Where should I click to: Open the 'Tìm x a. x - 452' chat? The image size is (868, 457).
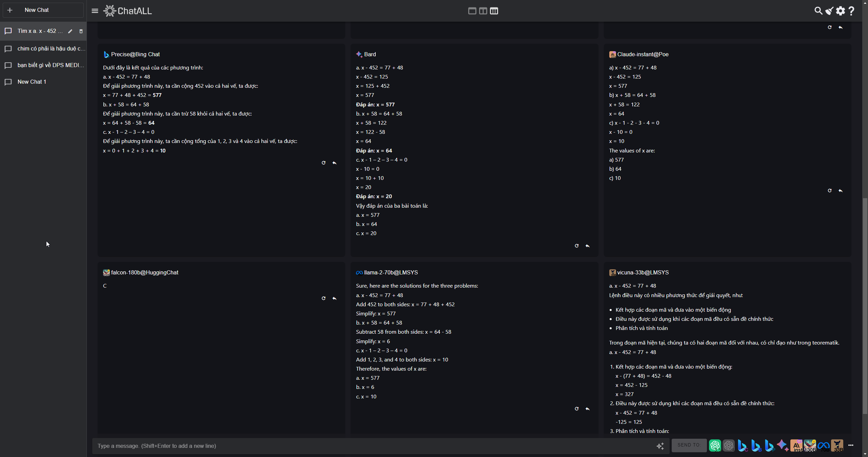40,31
